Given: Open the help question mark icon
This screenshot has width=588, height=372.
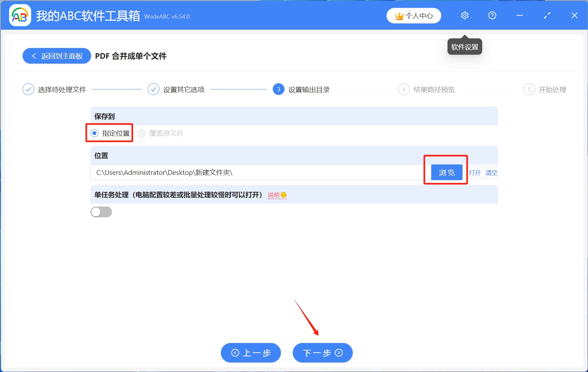Looking at the screenshot, I should pyautogui.click(x=492, y=15).
